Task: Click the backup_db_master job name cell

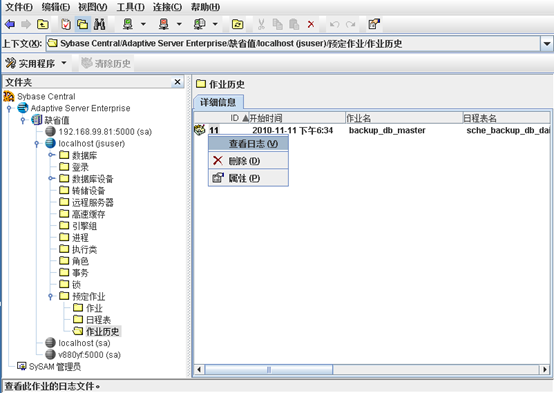Action: coord(387,130)
